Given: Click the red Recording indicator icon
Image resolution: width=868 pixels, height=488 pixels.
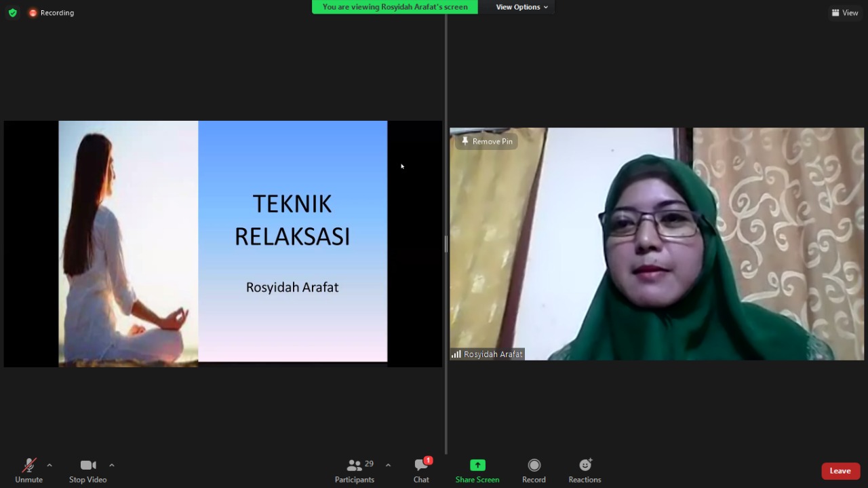Looking at the screenshot, I should tap(33, 13).
